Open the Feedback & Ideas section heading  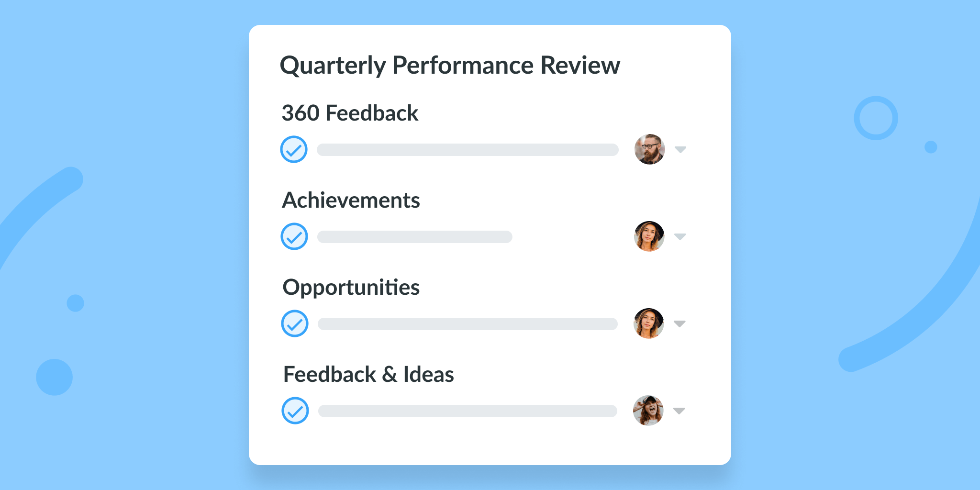pos(368,375)
